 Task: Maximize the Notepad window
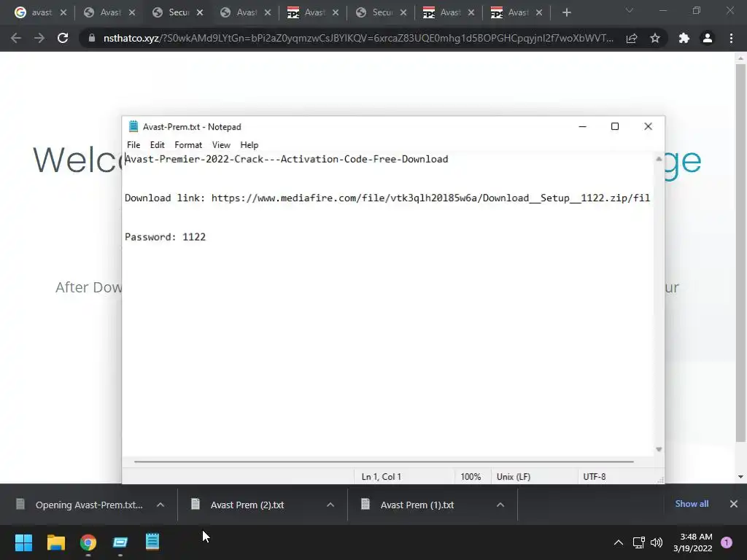(x=615, y=126)
